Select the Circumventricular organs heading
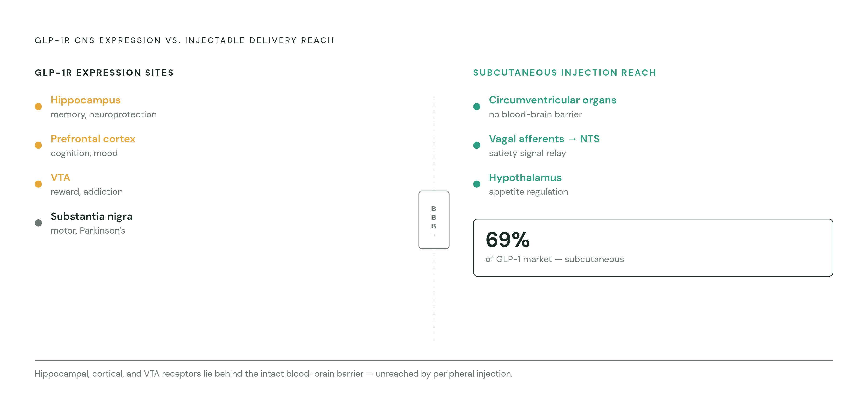 click(552, 100)
